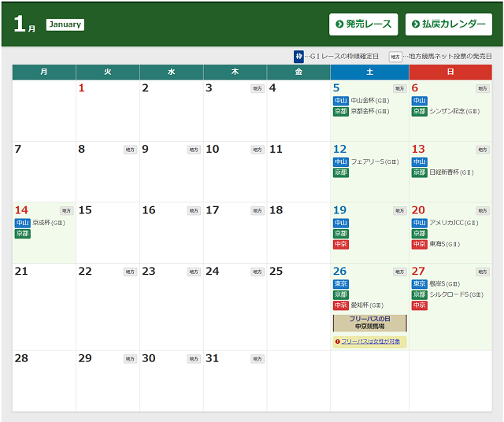Screen dimensions: 504x422
Task: Click the 地方 badge on January 6
Action: coord(483,89)
